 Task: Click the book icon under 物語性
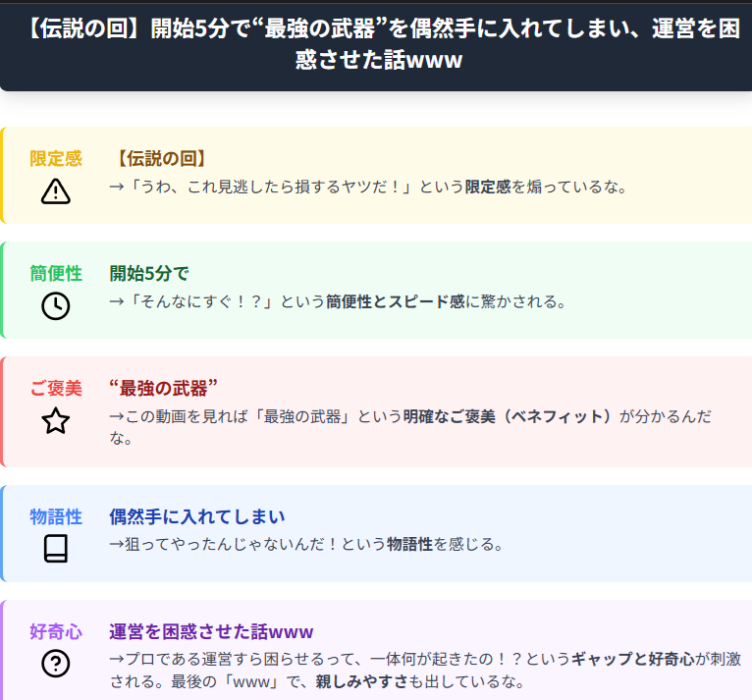point(56,549)
